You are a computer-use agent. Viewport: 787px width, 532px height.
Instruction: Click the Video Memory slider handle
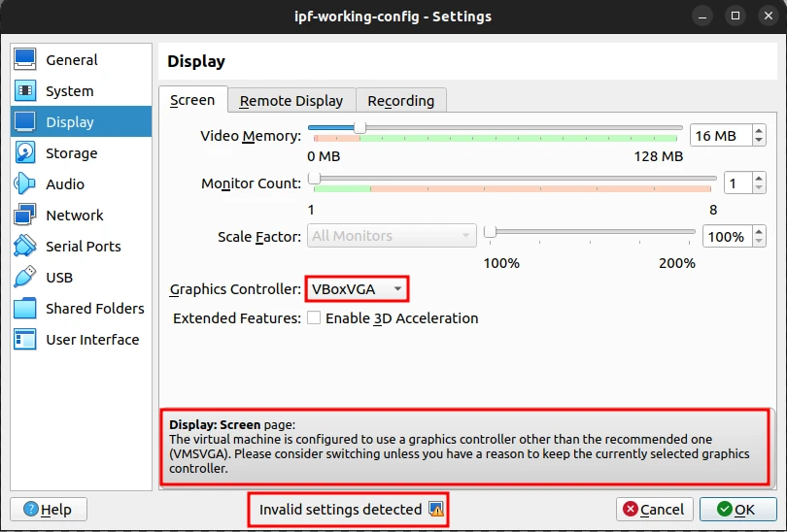359,127
